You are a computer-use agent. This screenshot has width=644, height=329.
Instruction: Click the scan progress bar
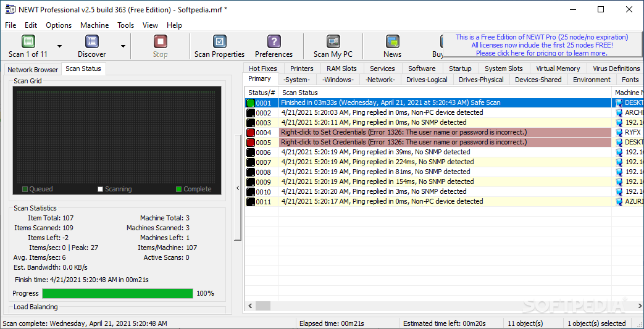click(117, 293)
